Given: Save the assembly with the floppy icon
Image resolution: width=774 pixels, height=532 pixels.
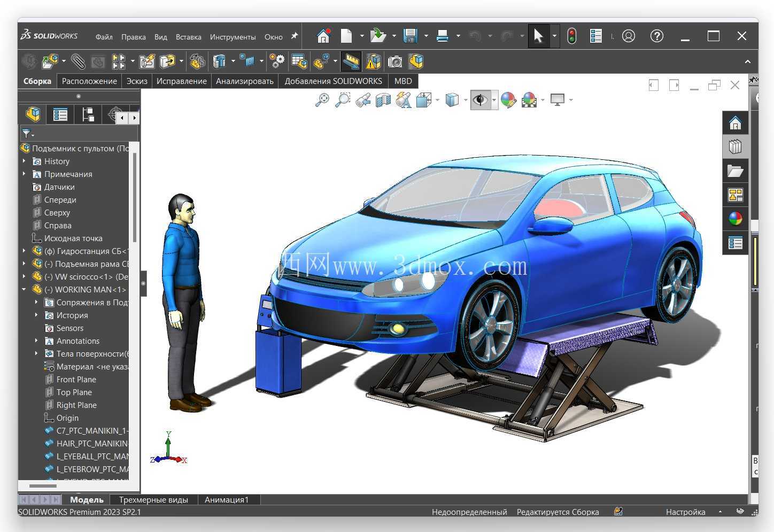Looking at the screenshot, I should (x=410, y=36).
